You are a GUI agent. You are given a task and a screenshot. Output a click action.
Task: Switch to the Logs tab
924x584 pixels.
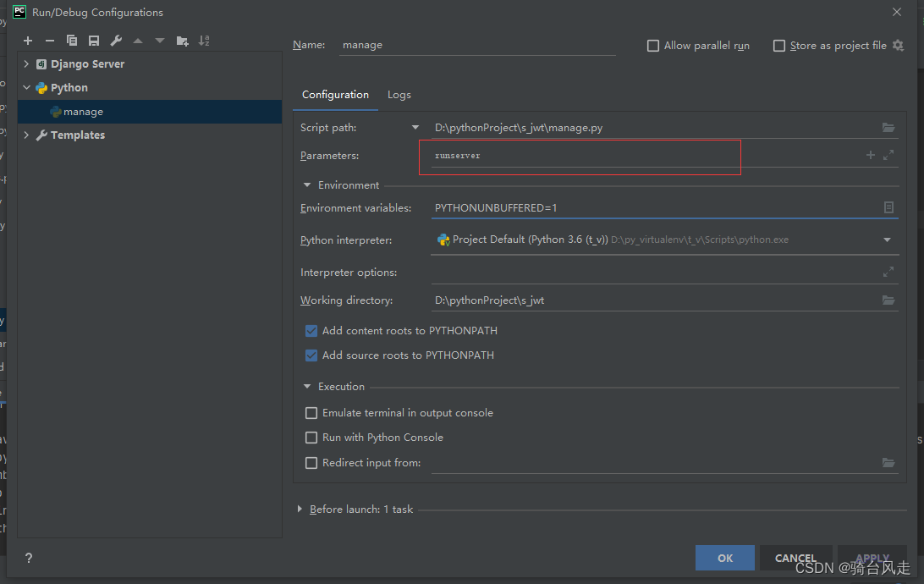point(399,95)
